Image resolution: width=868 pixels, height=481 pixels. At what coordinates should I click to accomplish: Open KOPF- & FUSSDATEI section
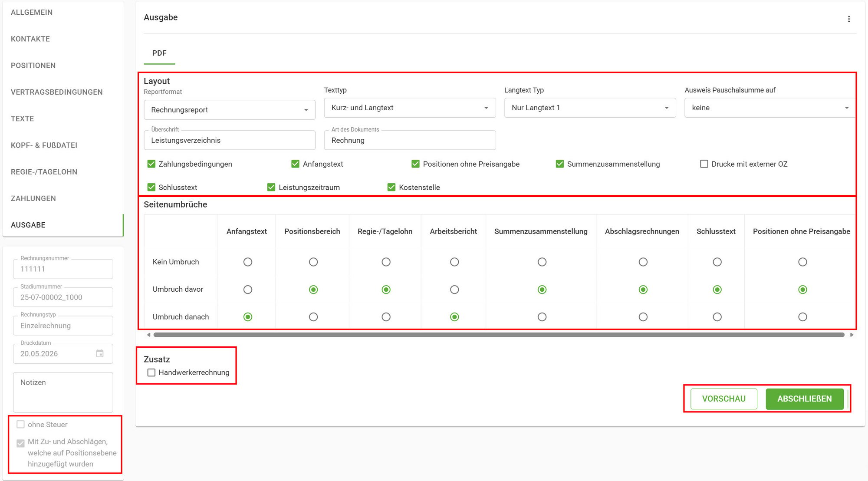[44, 145]
